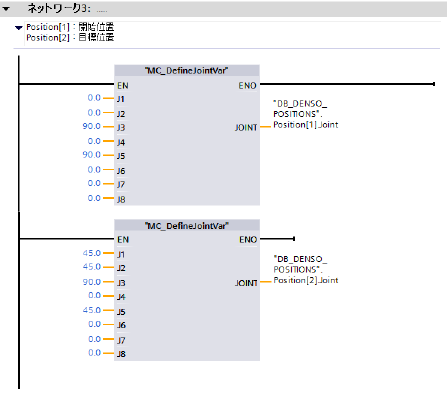Edit J3 value 90.0 of second block
Screen dimensions: 447x394
point(92,282)
